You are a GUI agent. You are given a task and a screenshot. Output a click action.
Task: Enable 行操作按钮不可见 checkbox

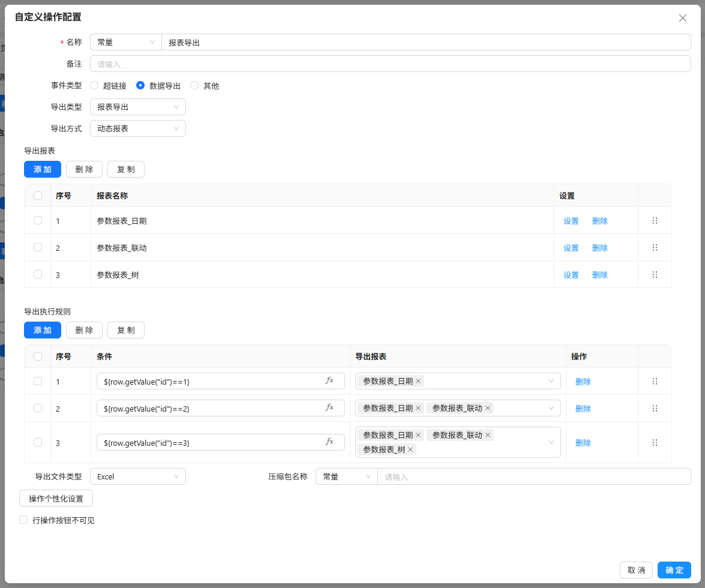pyautogui.click(x=23, y=520)
